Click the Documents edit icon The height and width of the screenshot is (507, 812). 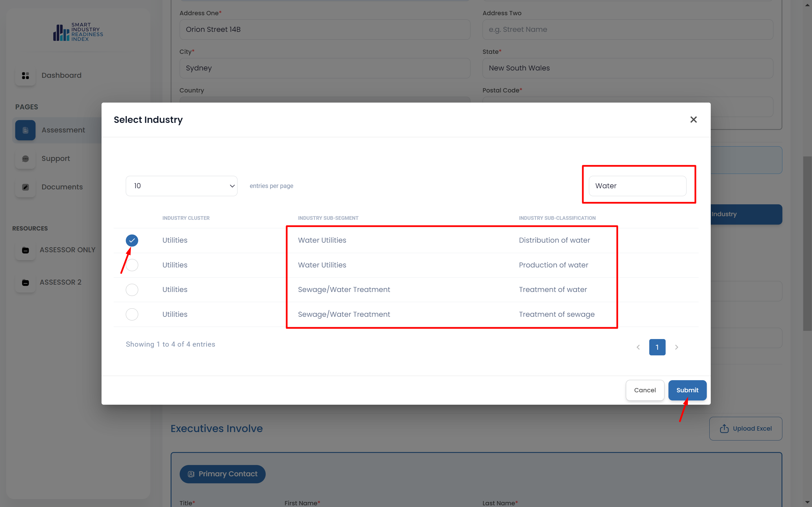click(25, 187)
